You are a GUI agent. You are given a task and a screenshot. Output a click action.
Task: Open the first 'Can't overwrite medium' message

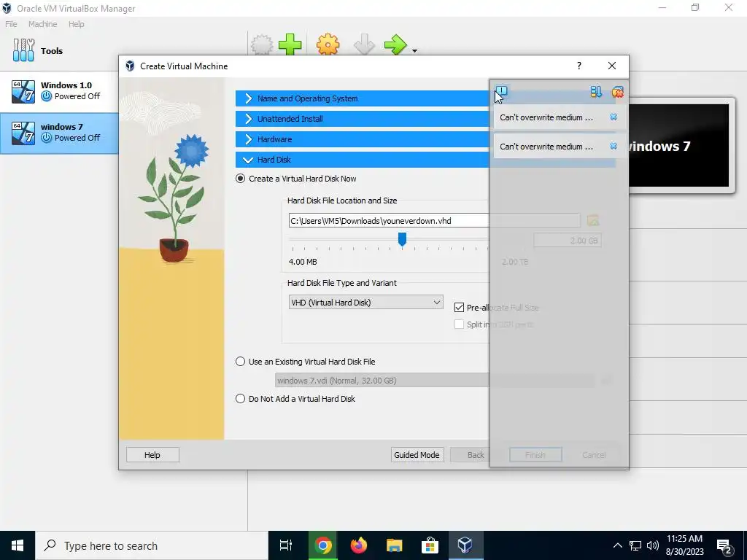coord(546,117)
